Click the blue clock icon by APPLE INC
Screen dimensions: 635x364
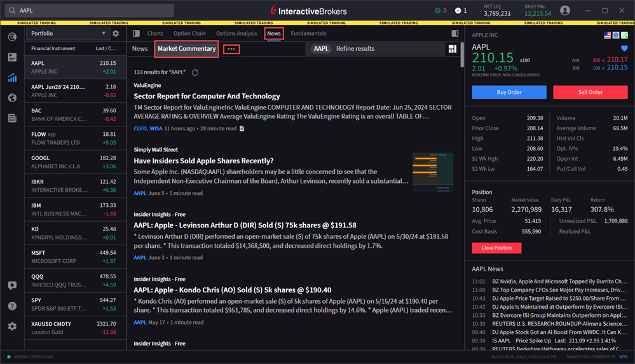[x=615, y=35]
